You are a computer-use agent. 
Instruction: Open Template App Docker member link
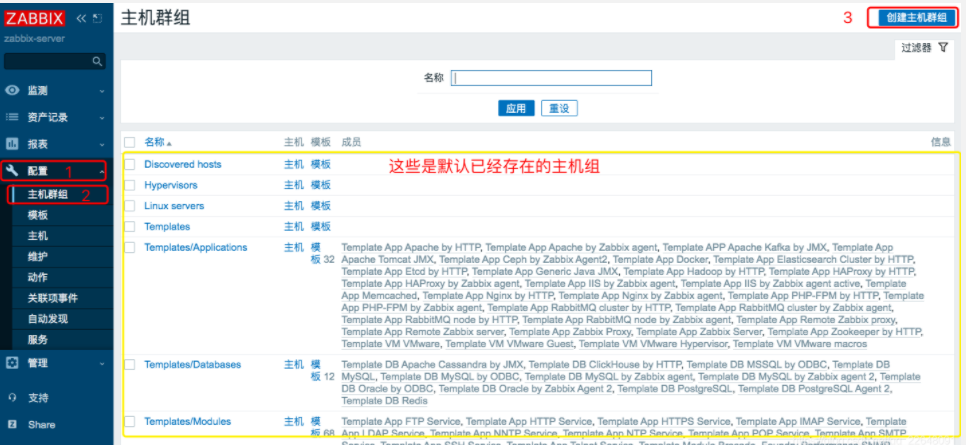click(x=660, y=259)
